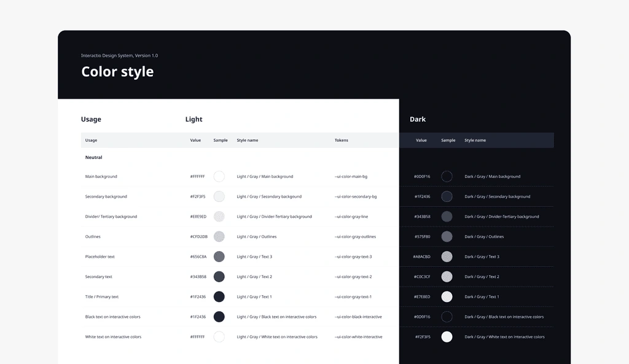The height and width of the screenshot is (364, 629).
Task: Click the #CFD2DB value in Outlines row
Action: [199, 236]
